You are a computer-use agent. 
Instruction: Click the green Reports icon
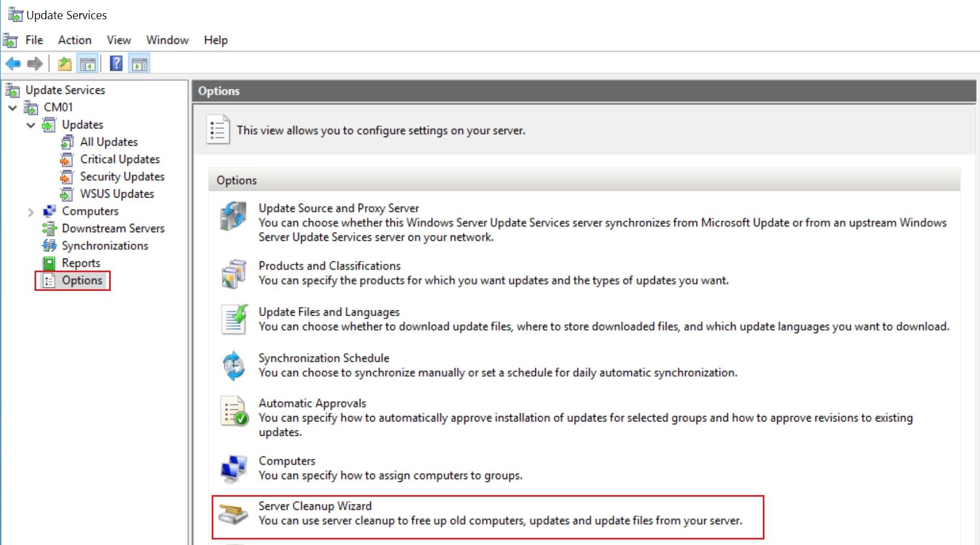(x=49, y=263)
